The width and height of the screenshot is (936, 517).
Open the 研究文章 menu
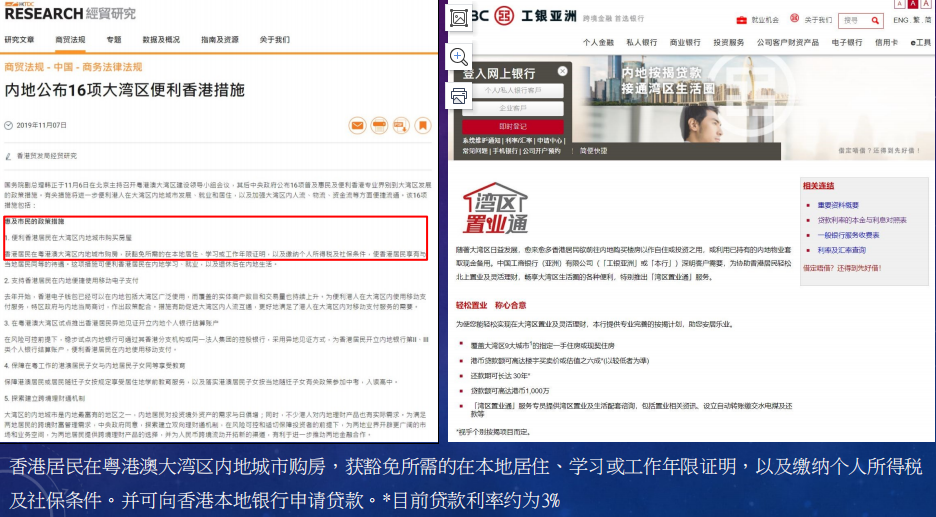pyautogui.click(x=20, y=39)
